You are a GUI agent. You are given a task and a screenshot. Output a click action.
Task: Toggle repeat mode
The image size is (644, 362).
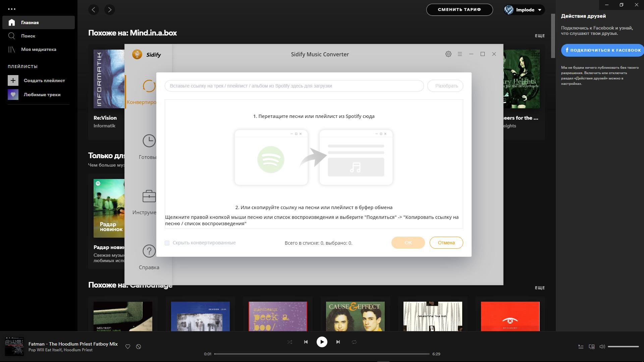[x=354, y=342]
